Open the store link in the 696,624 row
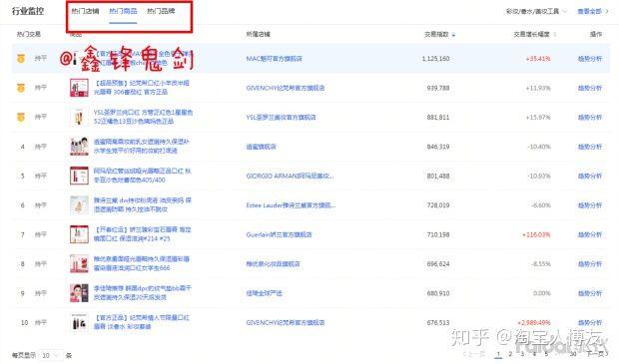The width and height of the screenshot is (619, 364). tap(273, 264)
